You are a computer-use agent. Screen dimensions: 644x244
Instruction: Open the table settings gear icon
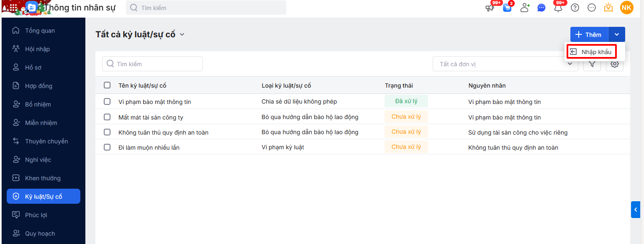click(x=615, y=64)
